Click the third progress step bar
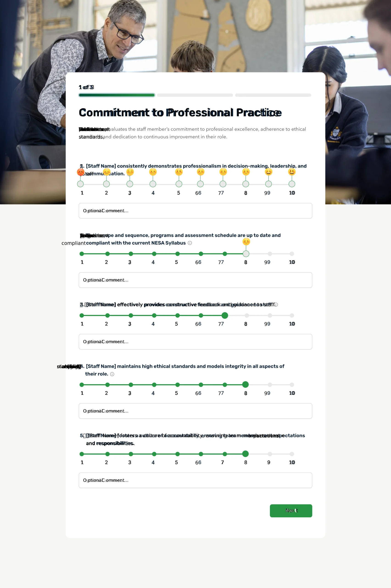 [x=273, y=95]
